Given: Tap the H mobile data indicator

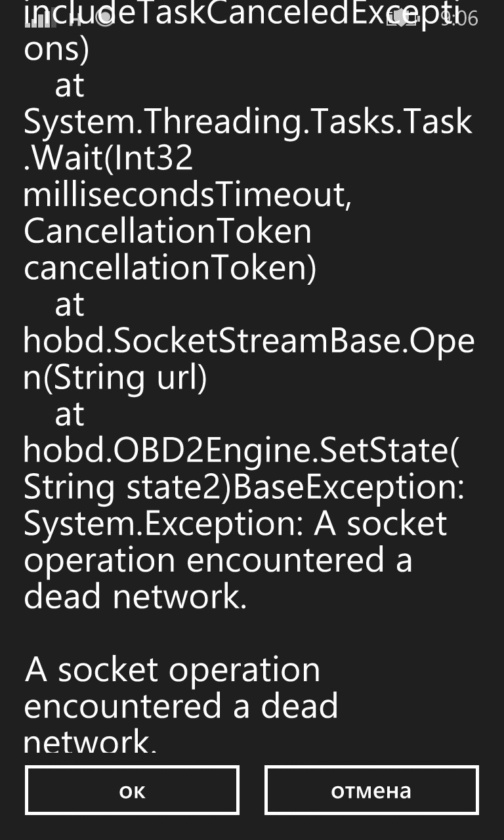Looking at the screenshot, I should (76, 19).
